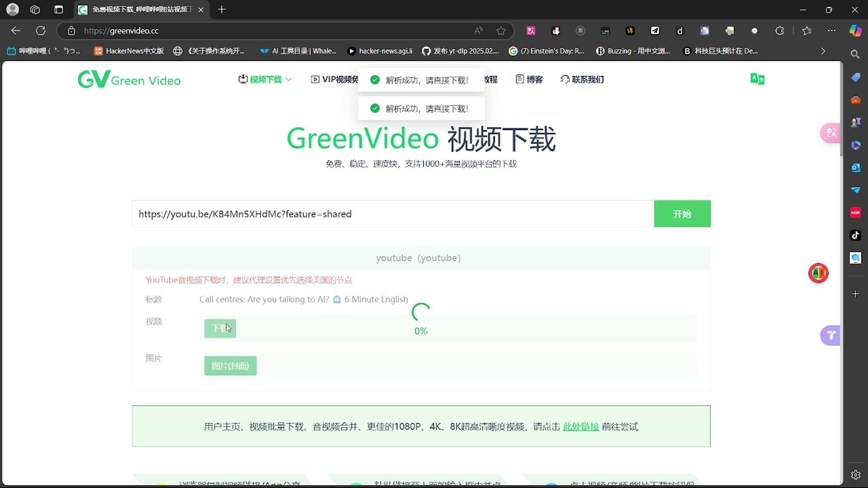
Task: Click the Green Video logo
Action: (x=129, y=80)
